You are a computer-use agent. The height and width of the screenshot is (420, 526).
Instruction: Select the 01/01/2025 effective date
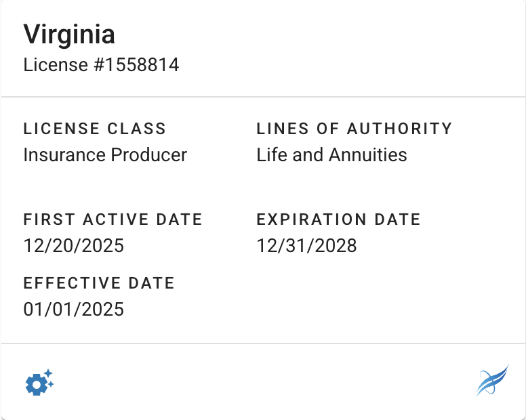(74, 310)
